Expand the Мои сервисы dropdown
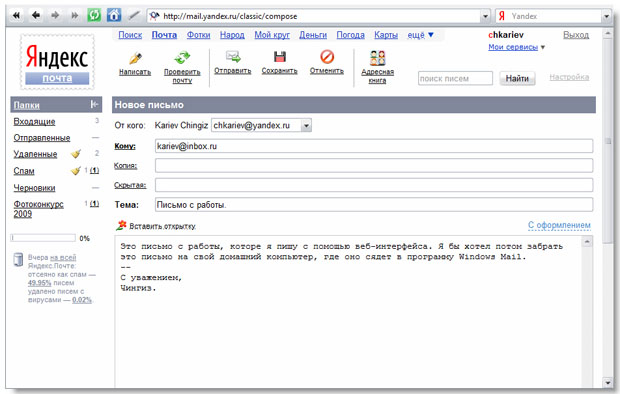The height and width of the screenshot is (394, 620). click(516, 47)
